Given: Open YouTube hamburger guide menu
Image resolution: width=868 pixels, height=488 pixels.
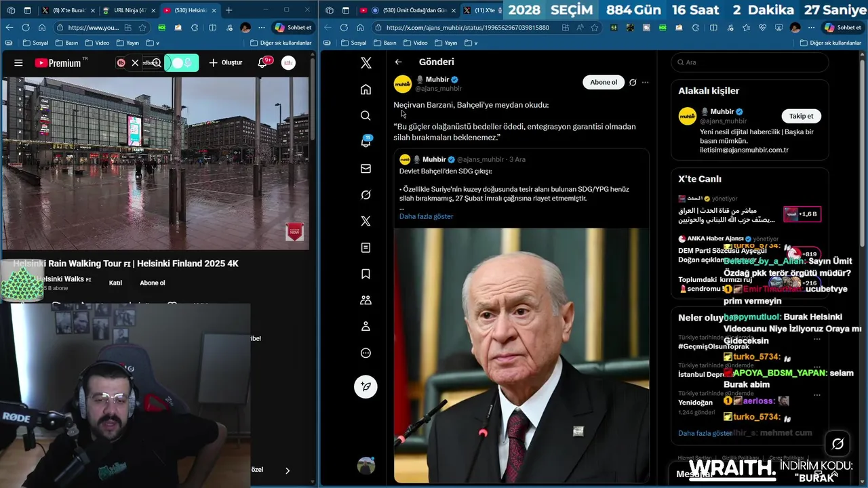Looking at the screenshot, I should coord(18,63).
